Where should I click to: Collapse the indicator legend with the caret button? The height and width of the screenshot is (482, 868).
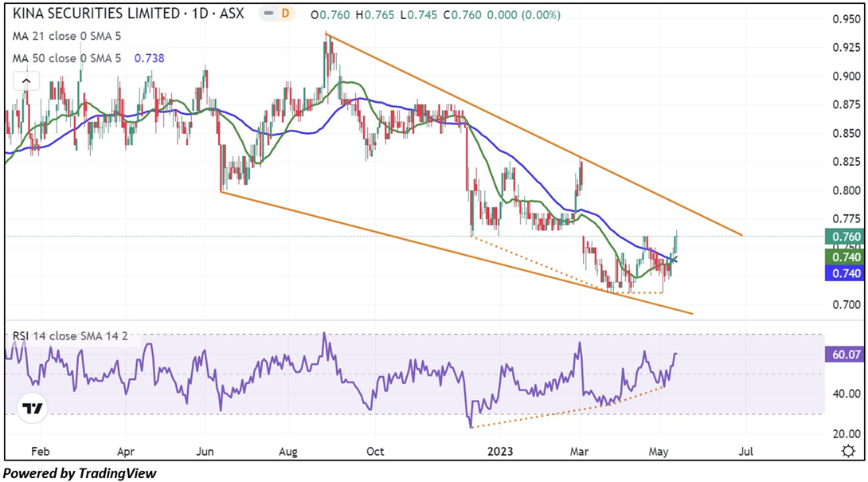[x=26, y=81]
